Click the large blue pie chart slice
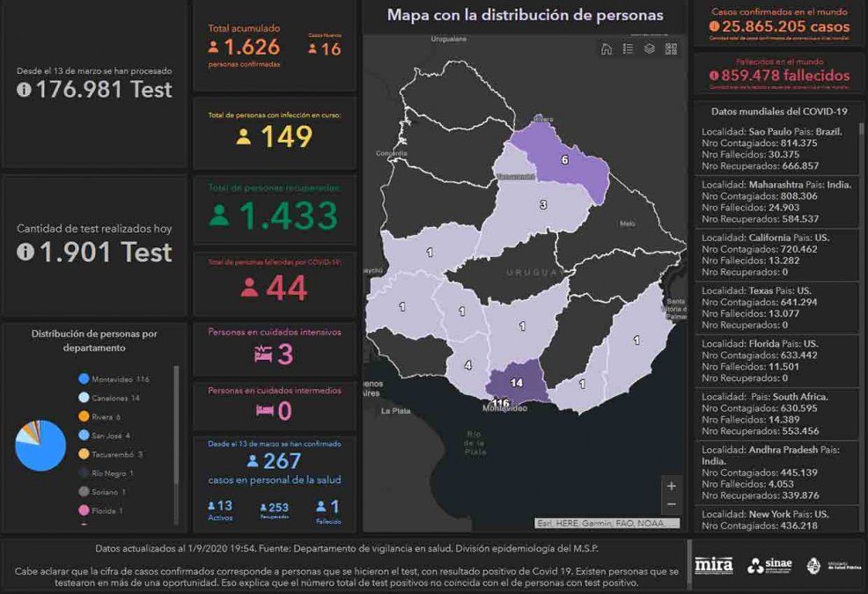The height and width of the screenshot is (594, 868). pyautogui.click(x=43, y=449)
